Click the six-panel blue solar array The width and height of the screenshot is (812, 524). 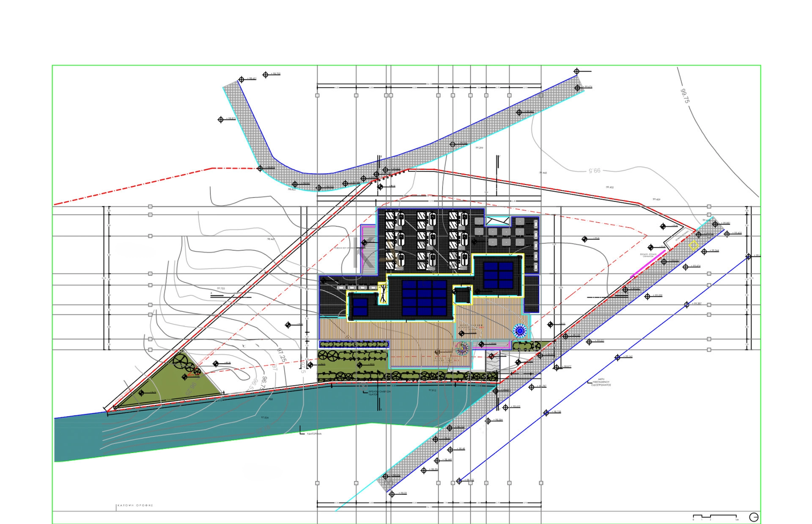(498, 275)
